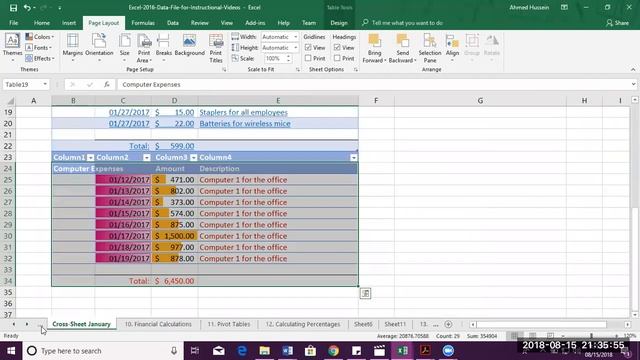Open the Column4 filter dropdown
The width and height of the screenshot is (640, 360).
[x=354, y=158]
